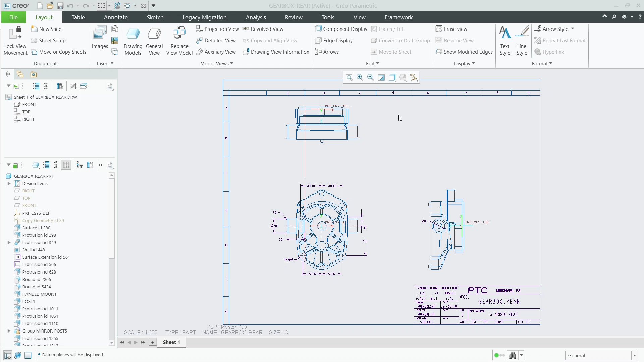Insert a General View
Screen dimensions: 644x362
[x=154, y=41]
